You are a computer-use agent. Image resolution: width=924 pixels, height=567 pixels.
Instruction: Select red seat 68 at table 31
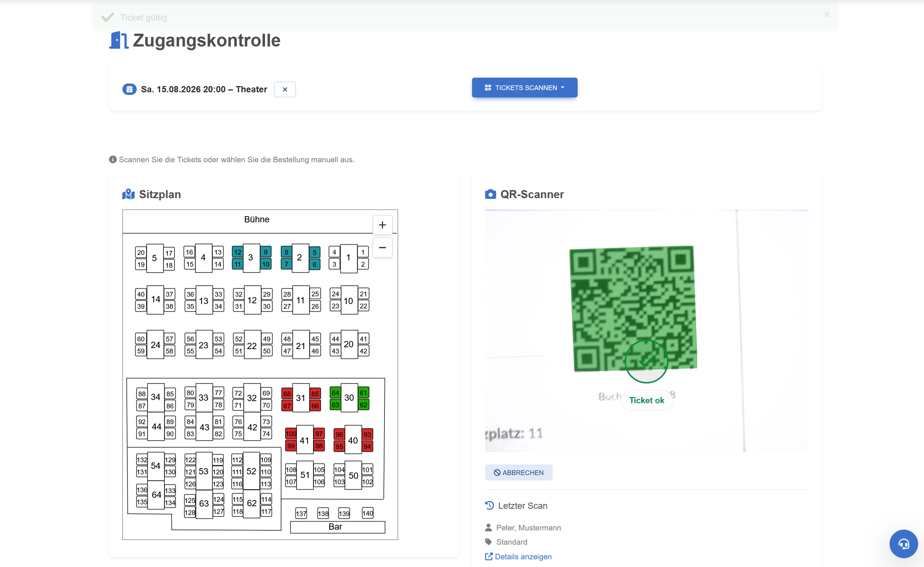tap(287, 394)
